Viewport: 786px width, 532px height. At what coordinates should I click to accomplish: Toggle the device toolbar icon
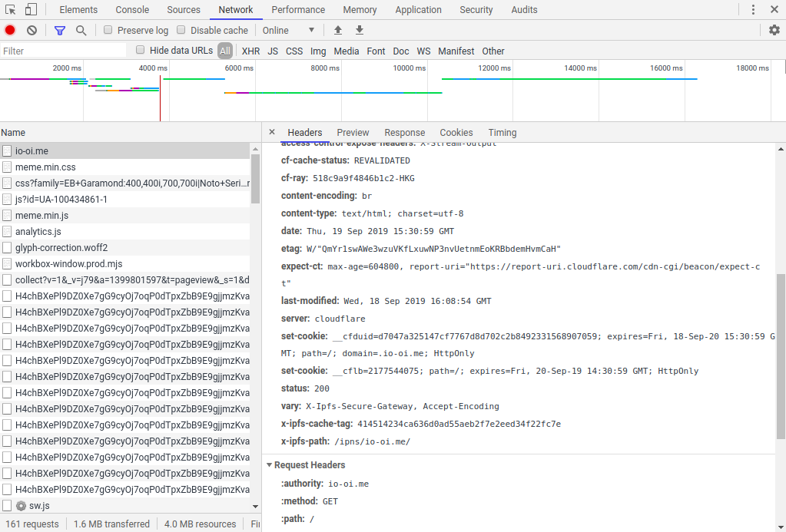click(x=31, y=9)
